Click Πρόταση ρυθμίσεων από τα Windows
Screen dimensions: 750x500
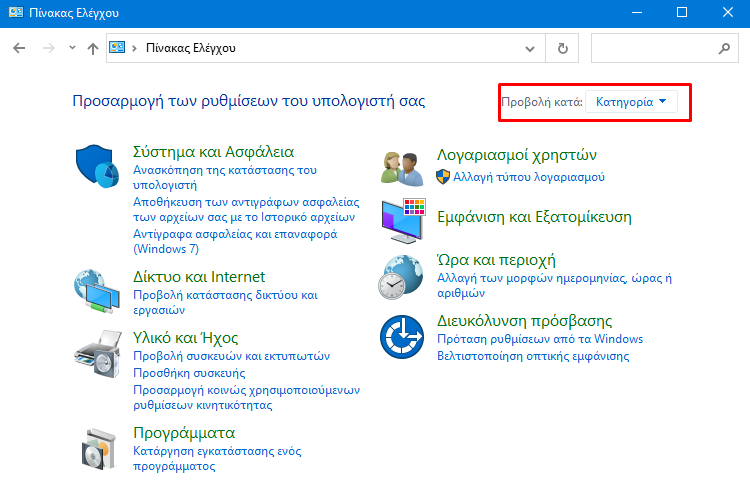540,339
